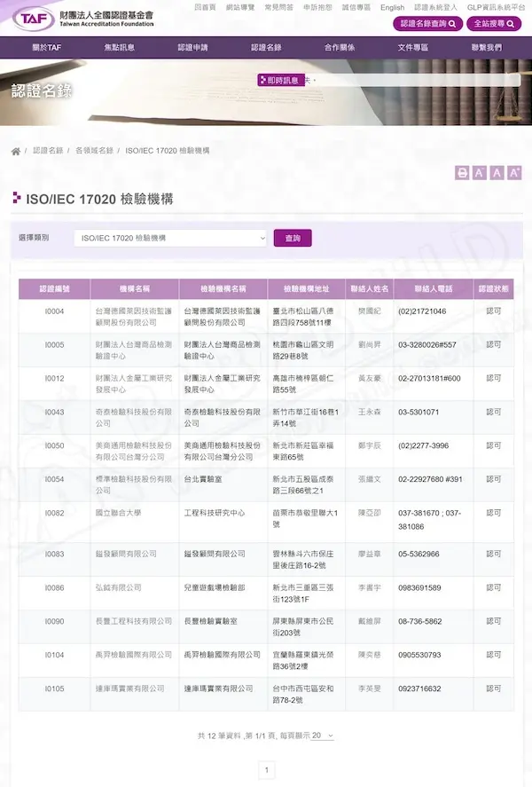Click certification number I0005
Image resolution: width=532 pixels, height=787 pixels.
[55, 345]
